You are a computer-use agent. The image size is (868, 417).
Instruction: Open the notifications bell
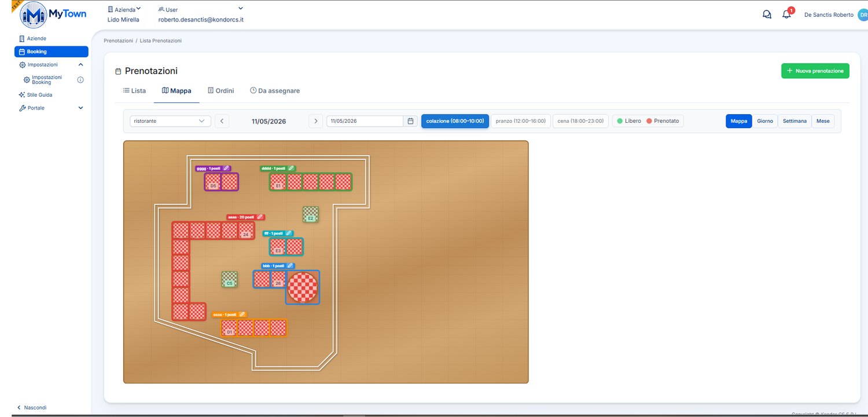coord(786,14)
